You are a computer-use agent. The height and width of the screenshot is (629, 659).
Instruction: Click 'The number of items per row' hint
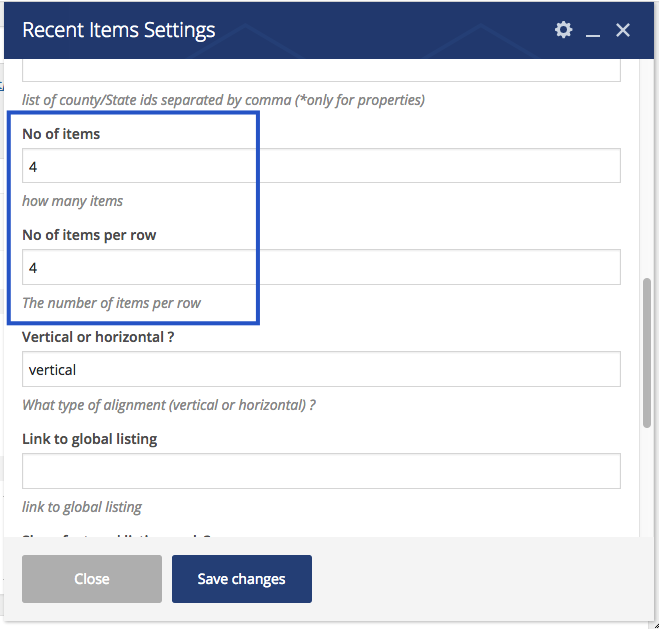[x=111, y=303]
